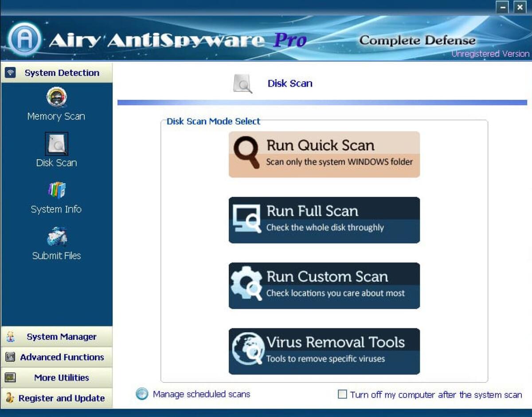Viewport: 532px width, 417px height.
Task: Enable turn off computer after system scan
Action: pos(342,394)
